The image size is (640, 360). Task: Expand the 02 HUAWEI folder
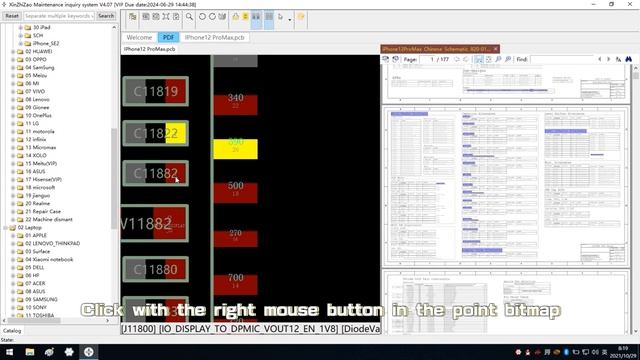point(13,51)
